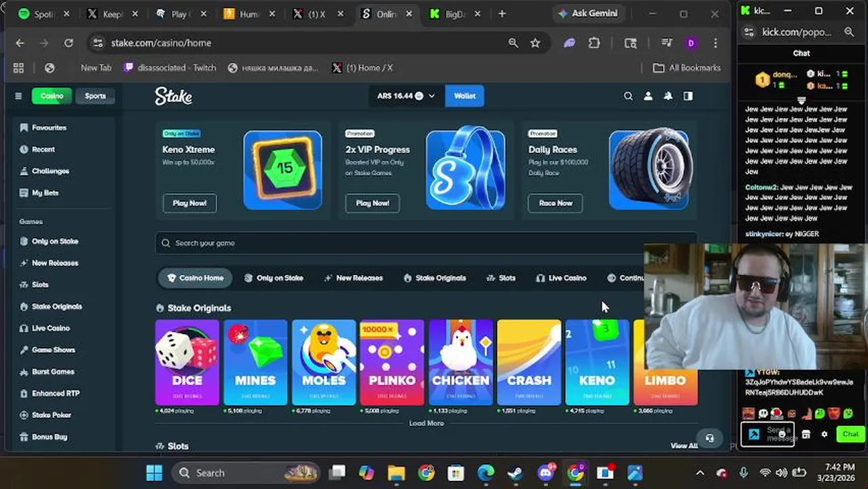Open the Mines game tile
The image size is (868, 489).
pyautogui.click(x=255, y=363)
